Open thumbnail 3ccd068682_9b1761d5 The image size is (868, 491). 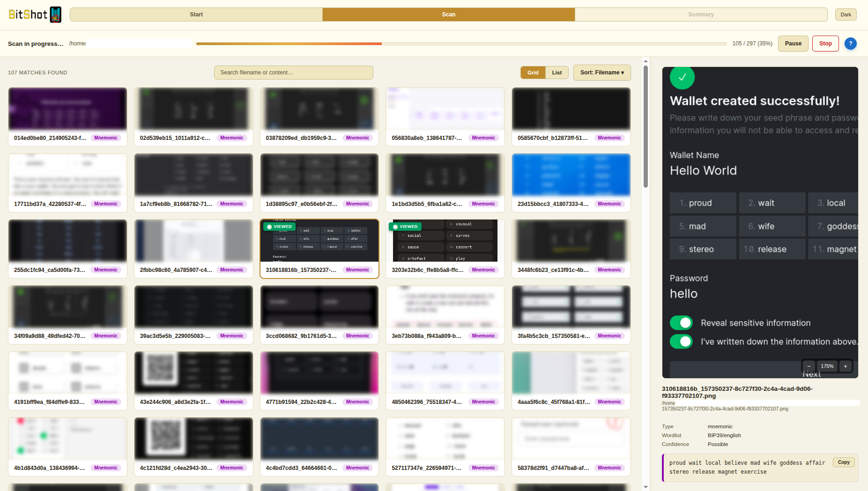click(x=319, y=315)
